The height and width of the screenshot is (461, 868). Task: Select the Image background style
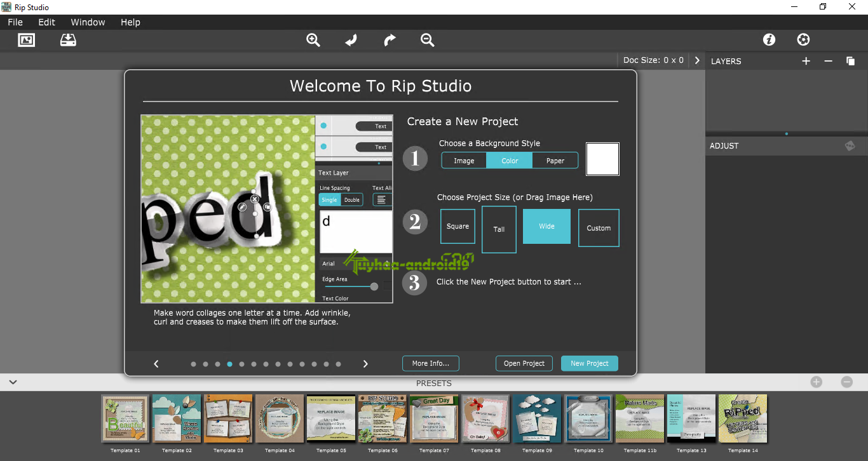[x=464, y=161]
